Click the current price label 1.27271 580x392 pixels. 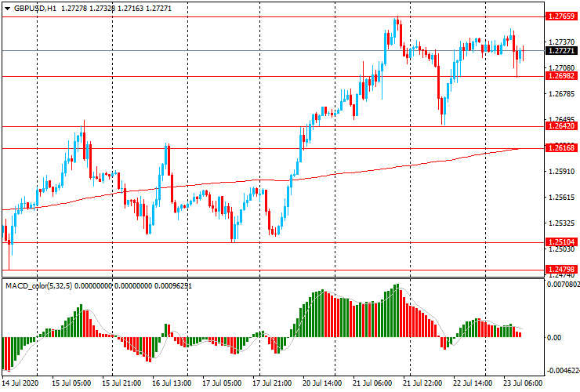click(561, 51)
